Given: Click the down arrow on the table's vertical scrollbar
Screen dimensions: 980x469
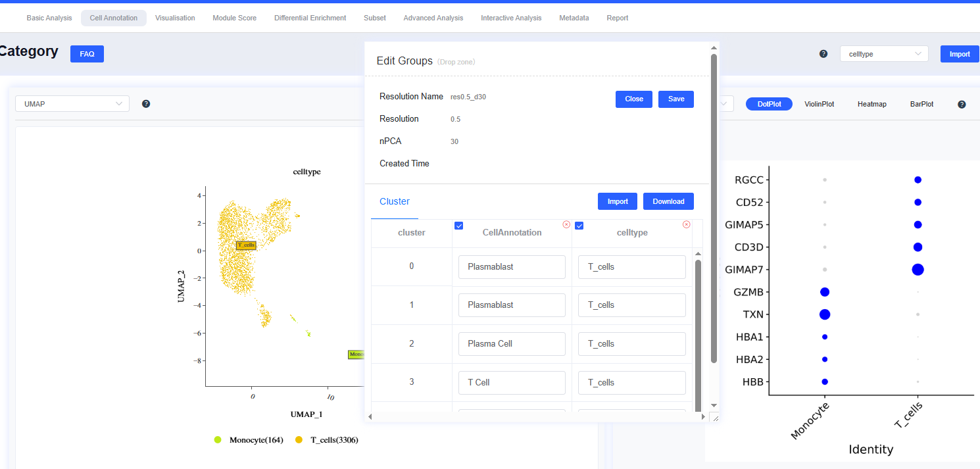Looking at the screenshot, I should (x=698, y=405).
